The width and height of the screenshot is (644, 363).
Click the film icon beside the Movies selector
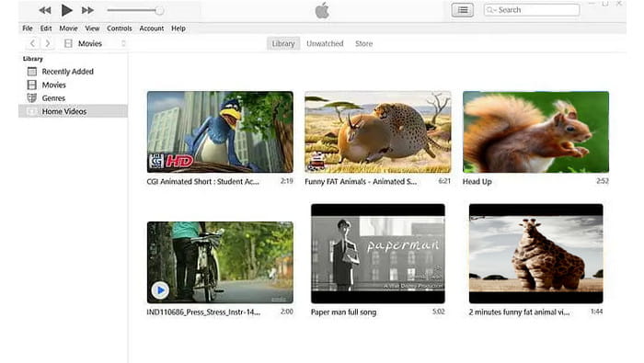(68, 43)
